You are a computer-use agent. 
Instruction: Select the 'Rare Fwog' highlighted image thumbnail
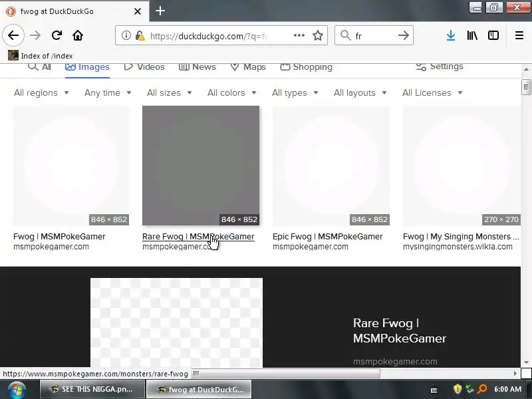[x=201, y=166]
